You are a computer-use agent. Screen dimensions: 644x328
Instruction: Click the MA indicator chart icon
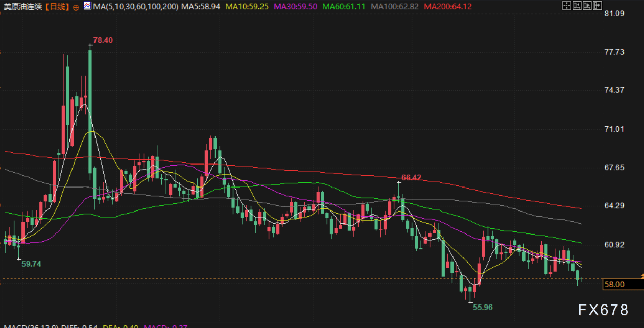click(87, 6)
